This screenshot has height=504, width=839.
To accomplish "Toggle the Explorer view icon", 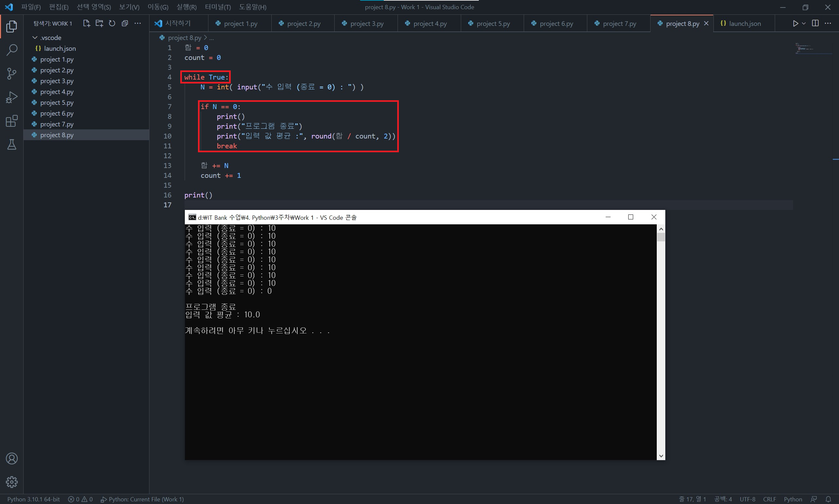I will [11, 26].
